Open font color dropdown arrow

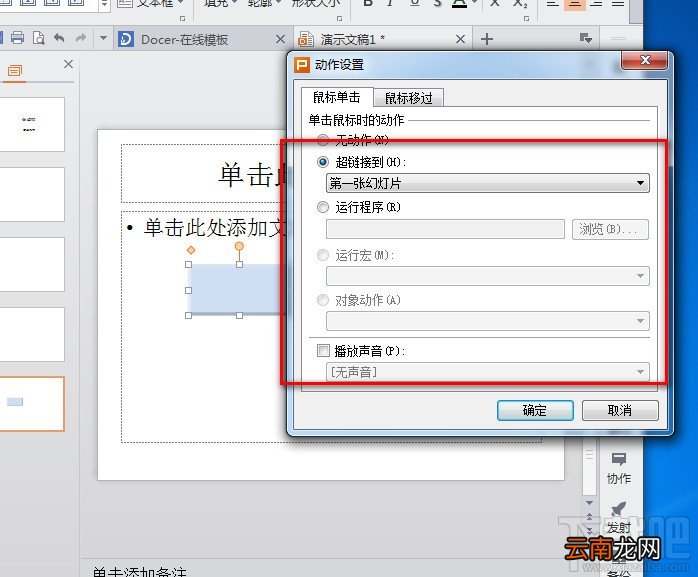click(475, 4)
